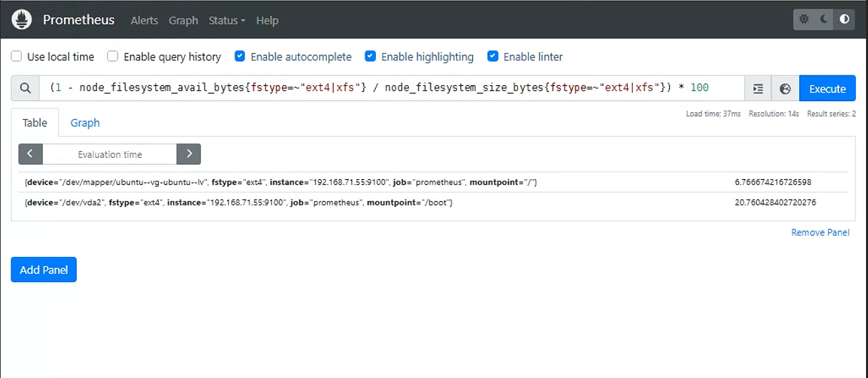
Task: Click value 6.766674216726598
Action: coord(773,182)
